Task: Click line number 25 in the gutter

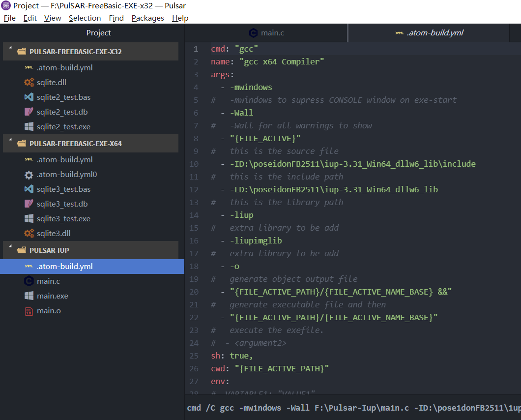Action: point(194,356)
